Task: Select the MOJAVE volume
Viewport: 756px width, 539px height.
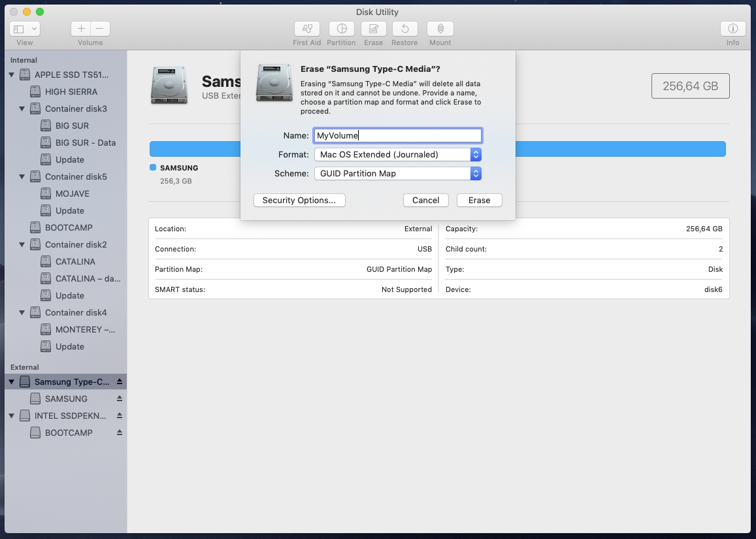Action: (66, 193)
